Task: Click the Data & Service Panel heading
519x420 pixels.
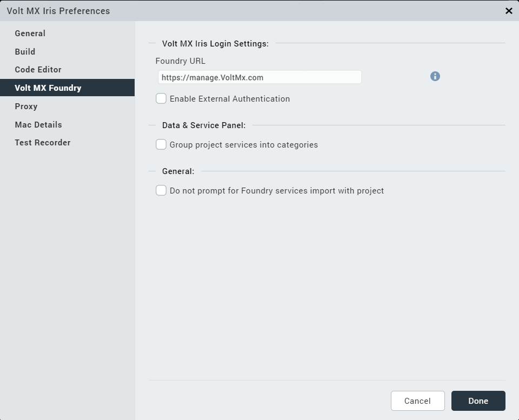Action: (204, 125)
